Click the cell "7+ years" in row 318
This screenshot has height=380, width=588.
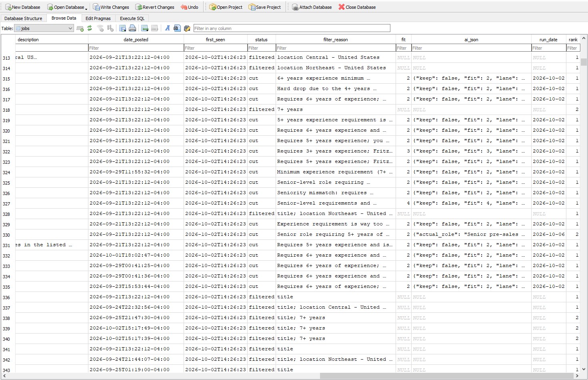pyautogui.click(x=336, y=110)
